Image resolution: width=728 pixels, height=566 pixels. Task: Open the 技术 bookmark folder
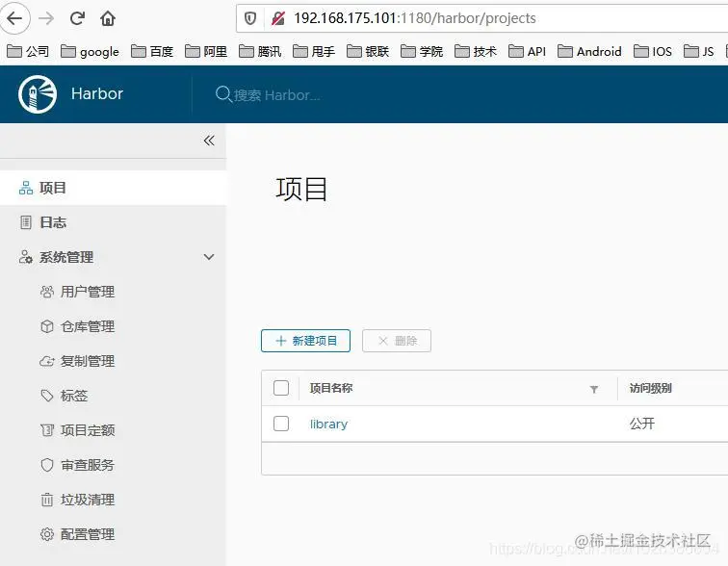point(476,51)
